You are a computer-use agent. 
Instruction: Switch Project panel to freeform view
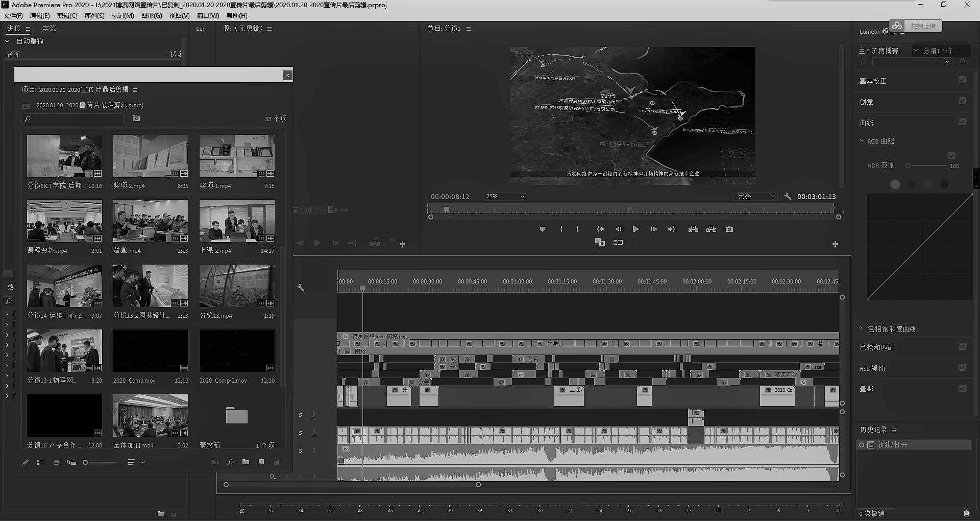[x=71, y=462]
